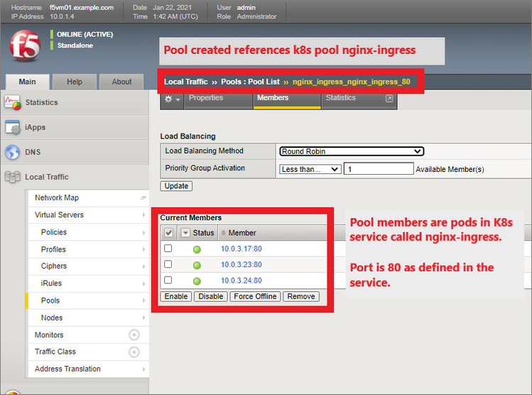Pop out the Statistics tab icon
Viewport: 532px width, 395px height.
click(389, 99)
